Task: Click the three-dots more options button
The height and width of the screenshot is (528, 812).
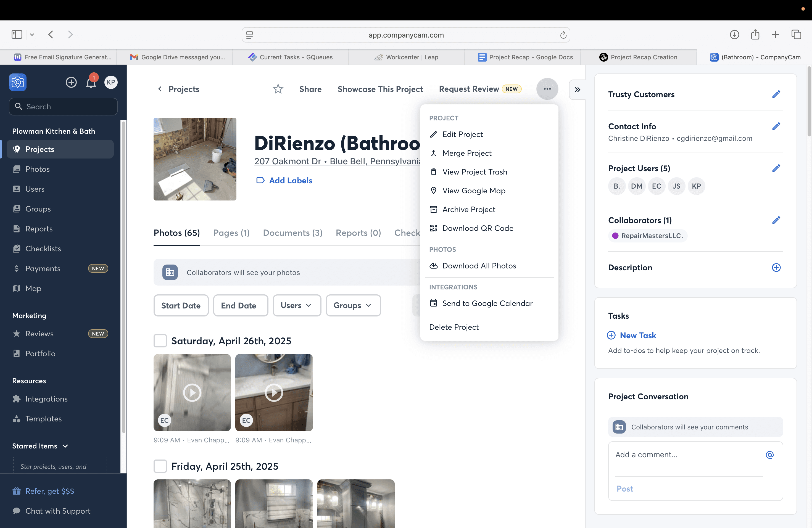Action: [547, 89]
